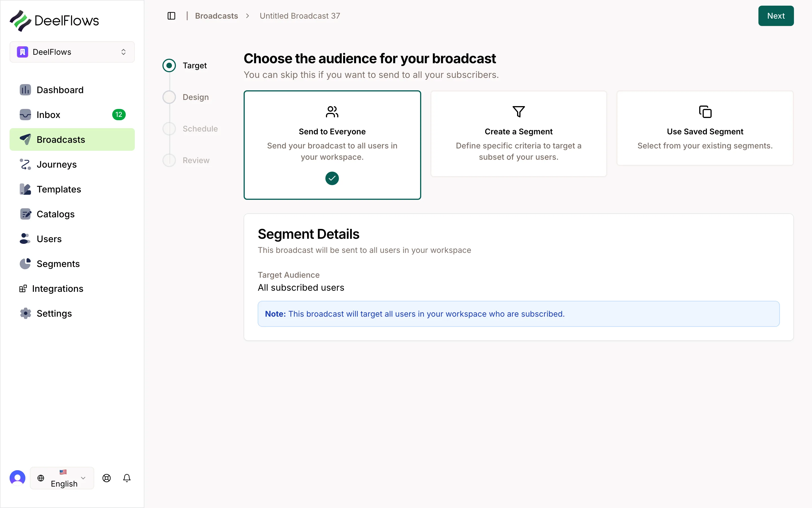The height and width of the screenshot is (508, 812).
Task: Open the Users page
Action: [x=72, y=239]
